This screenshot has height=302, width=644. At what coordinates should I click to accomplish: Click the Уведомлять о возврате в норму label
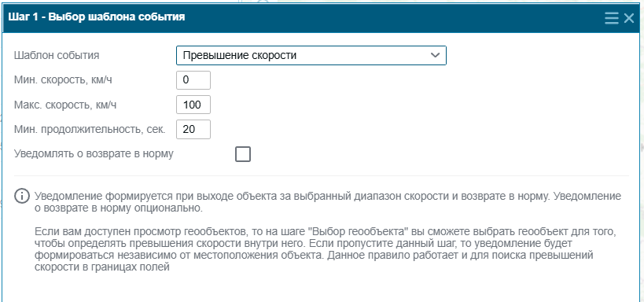94,154
